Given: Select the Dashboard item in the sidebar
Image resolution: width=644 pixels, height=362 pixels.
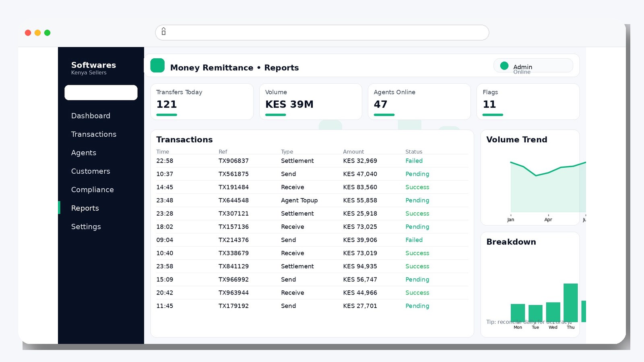Looking at the screenshot, I should point(91,116).
